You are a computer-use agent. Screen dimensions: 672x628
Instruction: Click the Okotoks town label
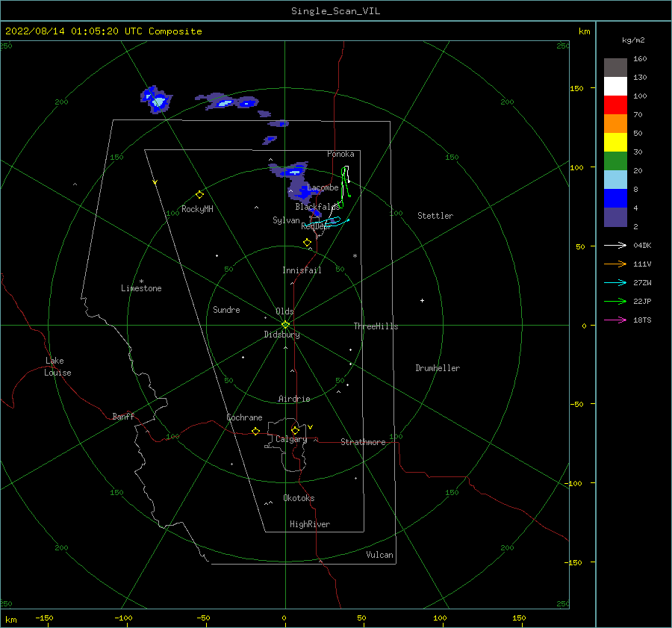click(299, 498)
